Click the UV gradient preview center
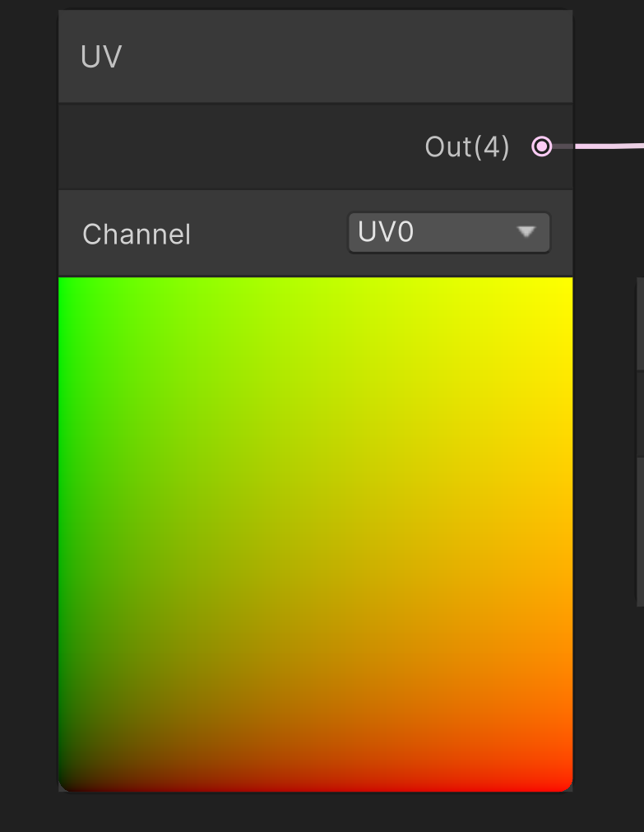This screenshot has width=644, height=832. 315,534
